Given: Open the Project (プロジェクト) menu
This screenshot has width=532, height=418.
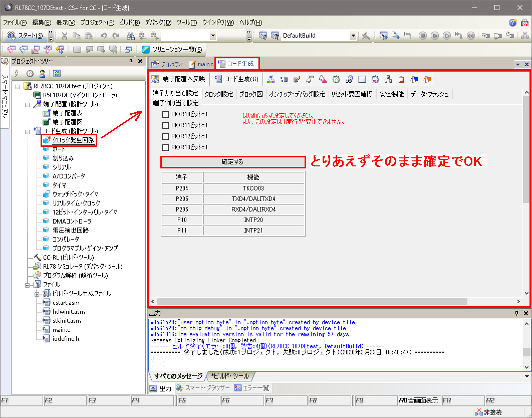Looking at the screenshot, I should point(97,23).
